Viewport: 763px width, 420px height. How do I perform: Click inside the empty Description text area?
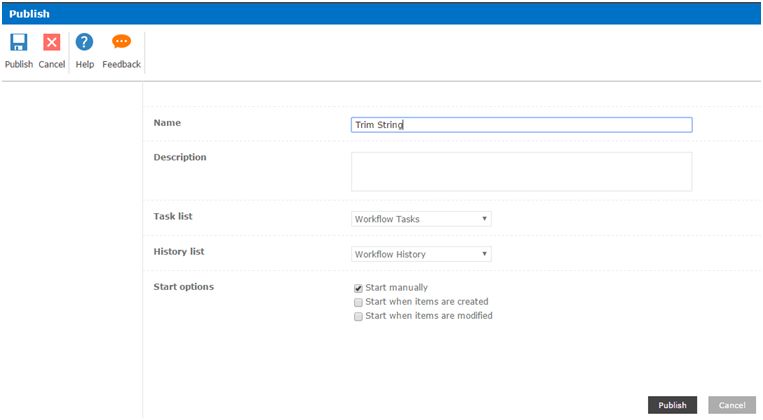[x=521, y=171]
